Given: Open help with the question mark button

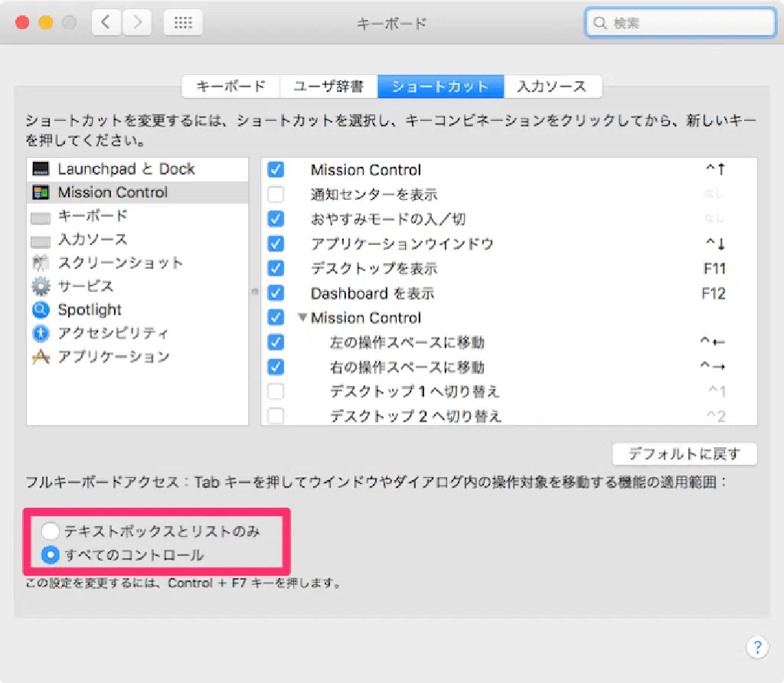Looking at the screenshot, I should click(x=756, y=647).
